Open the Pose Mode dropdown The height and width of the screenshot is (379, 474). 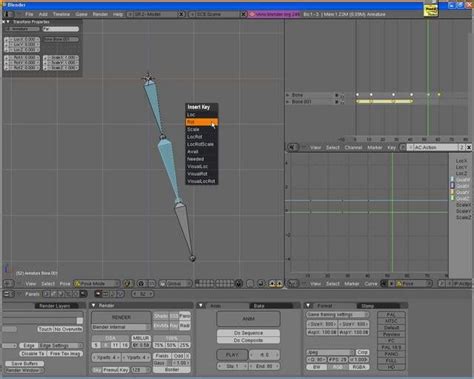(x=97, y=284)
